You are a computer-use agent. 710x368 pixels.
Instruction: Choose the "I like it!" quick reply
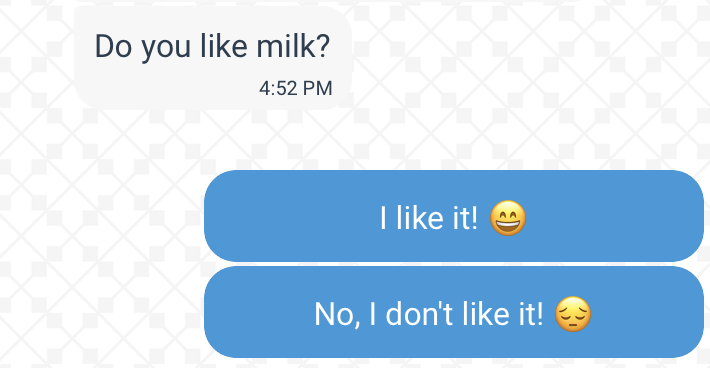pos(454,216)
